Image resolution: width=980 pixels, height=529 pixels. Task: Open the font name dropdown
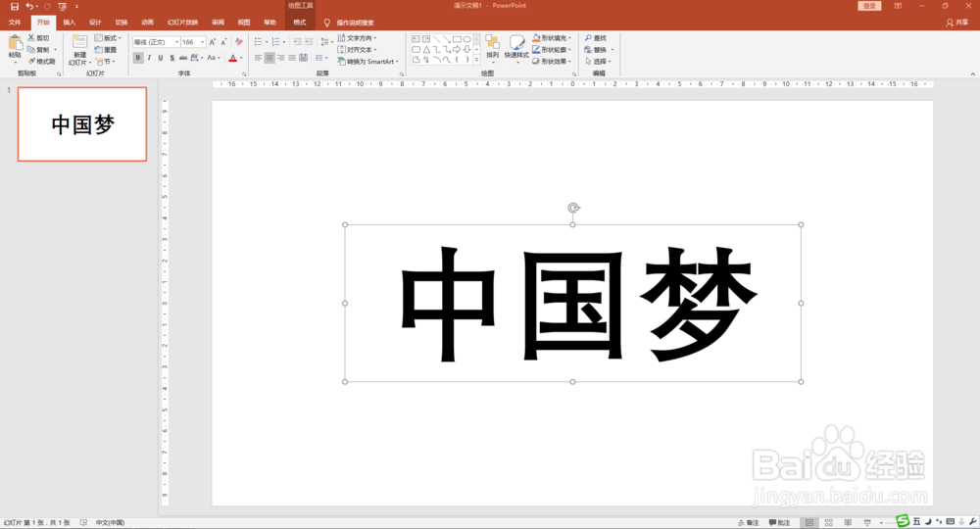coord(176,42)
